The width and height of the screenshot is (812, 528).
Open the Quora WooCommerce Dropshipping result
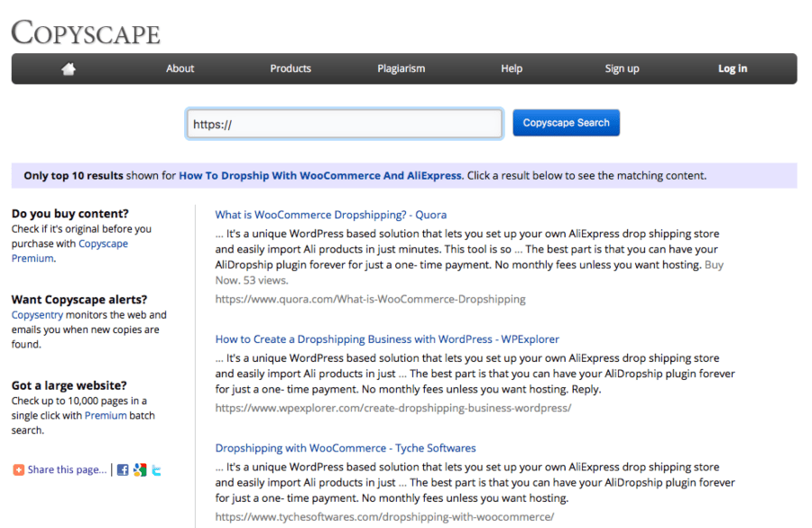pyautogui.click(x=330, y=215)
